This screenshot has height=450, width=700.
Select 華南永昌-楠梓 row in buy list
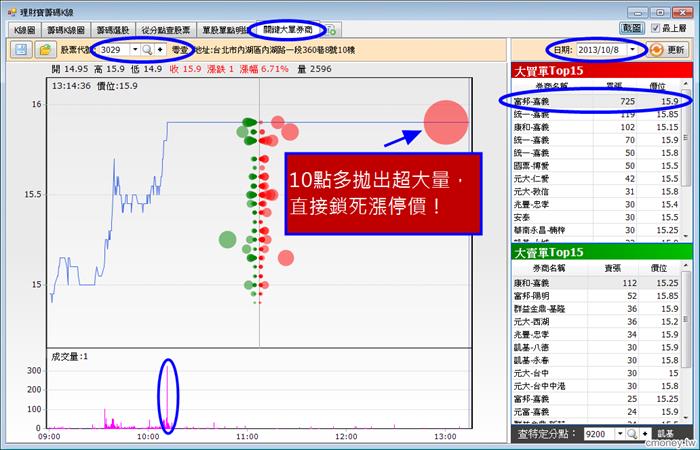point(596,230)
